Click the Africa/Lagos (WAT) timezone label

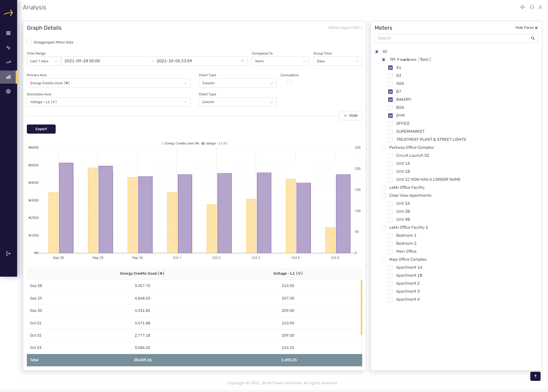tap(345, 28)
